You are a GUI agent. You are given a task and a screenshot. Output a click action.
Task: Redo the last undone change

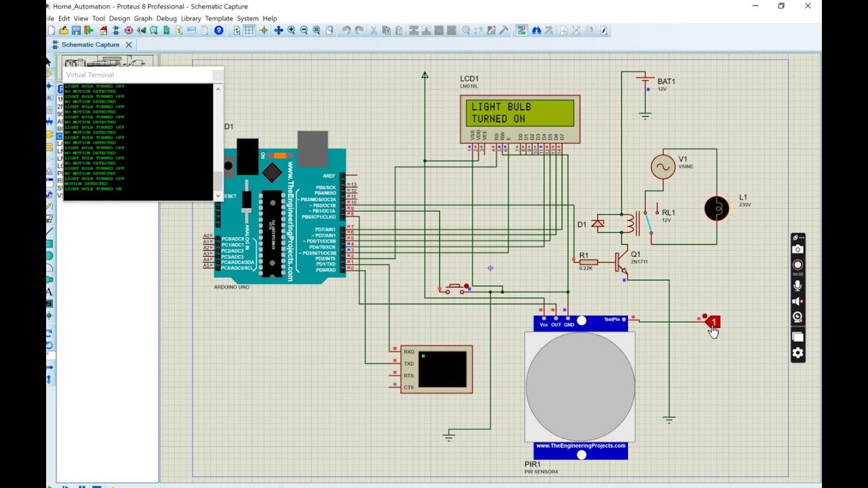click(359, 30)
